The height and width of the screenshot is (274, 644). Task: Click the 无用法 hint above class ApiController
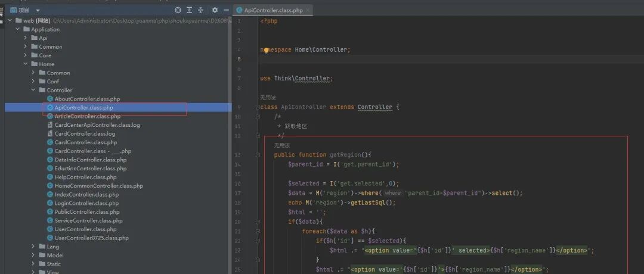[x=268, y=98]
